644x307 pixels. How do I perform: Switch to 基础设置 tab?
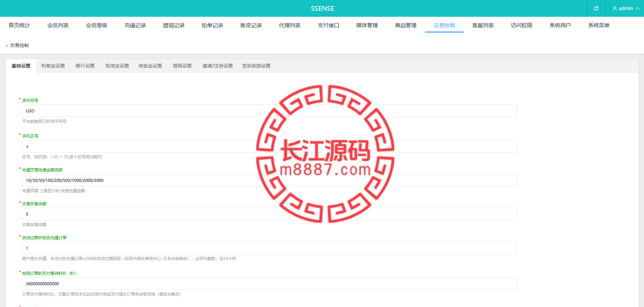(21, 66)
